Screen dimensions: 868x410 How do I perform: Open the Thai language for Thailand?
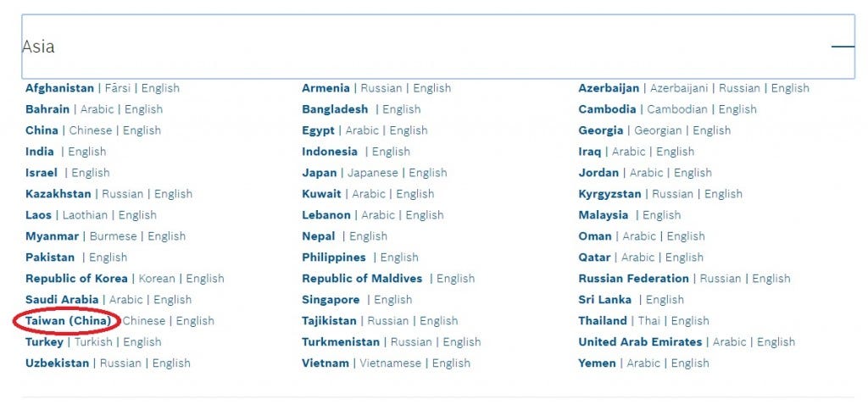pyautogui.click(x=648, y=321)
